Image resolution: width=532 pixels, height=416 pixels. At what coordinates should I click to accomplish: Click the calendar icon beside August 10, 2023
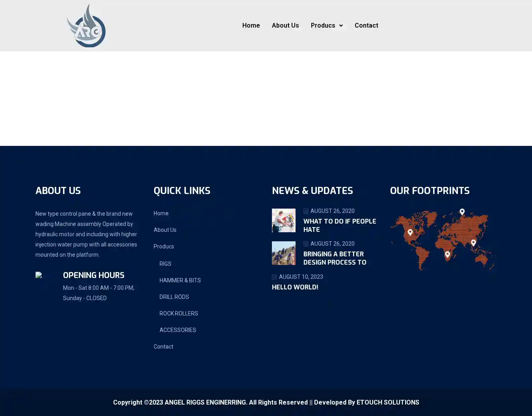274,277
